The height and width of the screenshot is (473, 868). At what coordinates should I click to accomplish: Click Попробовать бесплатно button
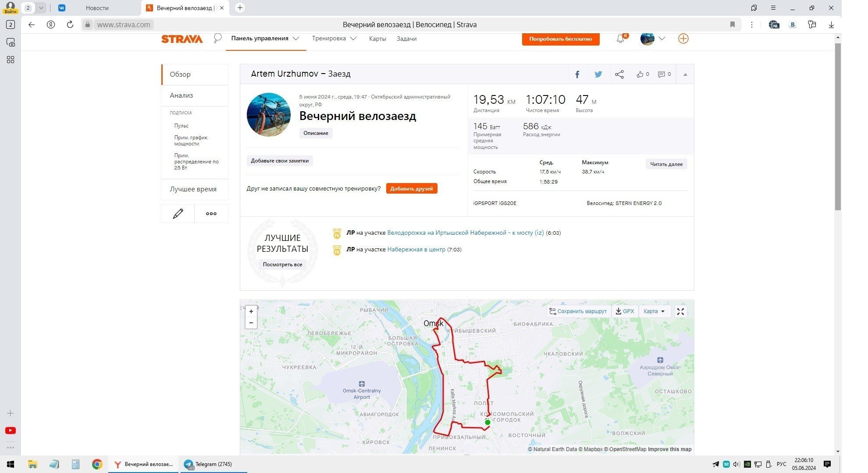[x=561, y=39]
